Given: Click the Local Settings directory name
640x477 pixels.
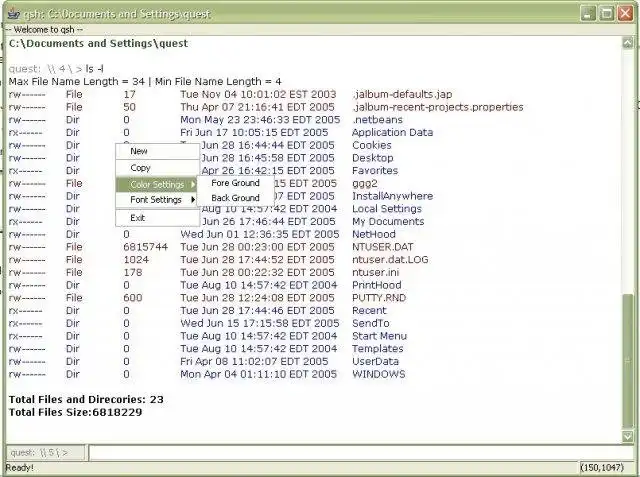Looking at the screenshot, I should [387, 209].
